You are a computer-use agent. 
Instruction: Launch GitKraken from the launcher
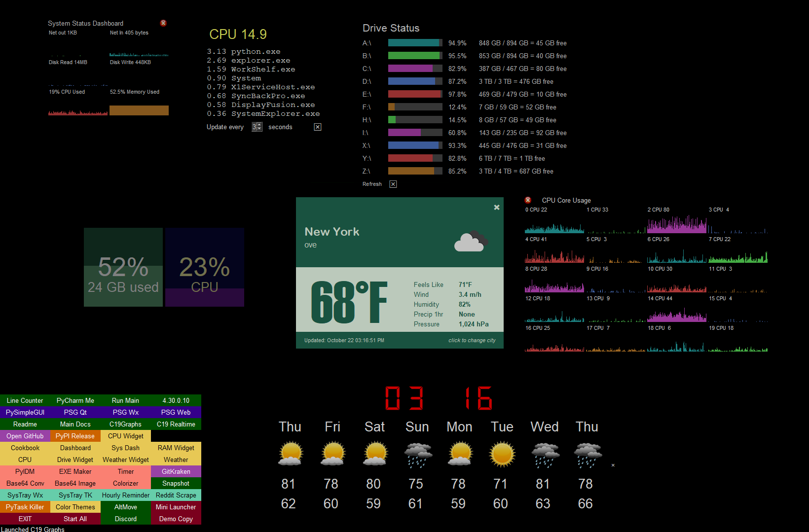coord(176,471)
